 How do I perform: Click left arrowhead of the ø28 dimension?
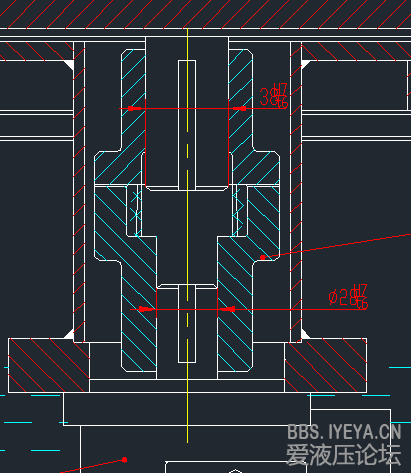point(146,309)
